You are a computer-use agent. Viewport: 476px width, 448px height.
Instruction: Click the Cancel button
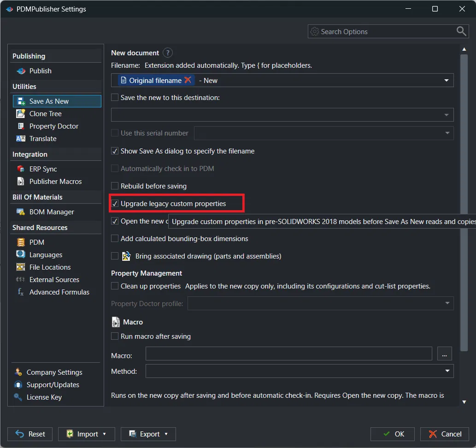444,434
